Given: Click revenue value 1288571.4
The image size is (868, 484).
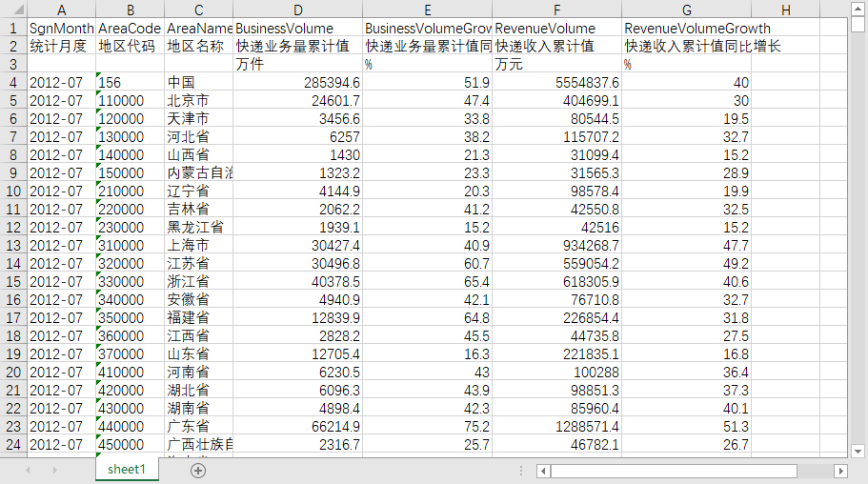Looking at the screenshot, I should [x=556, y=427].
